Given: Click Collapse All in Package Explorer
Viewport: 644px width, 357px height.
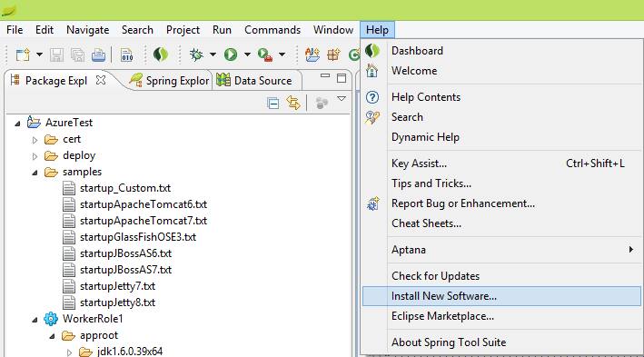Looking at the screenshot, I should [x=272, y=104].
